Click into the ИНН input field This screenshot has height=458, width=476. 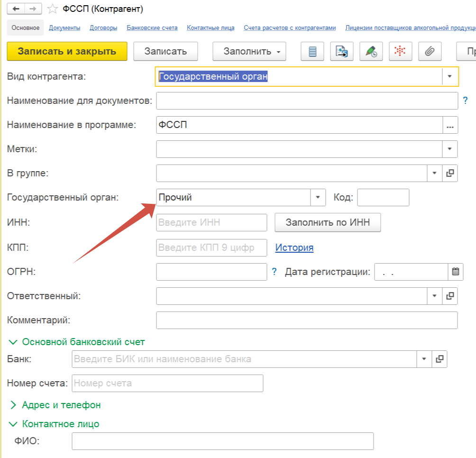pos(211,222)
